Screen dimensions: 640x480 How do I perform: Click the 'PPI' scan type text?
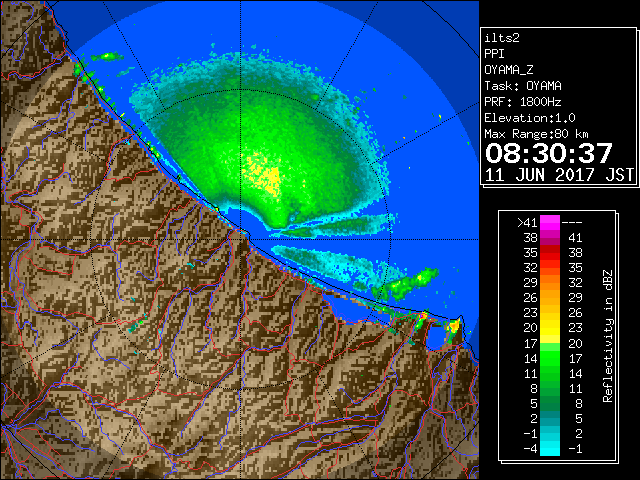point(494,54)
